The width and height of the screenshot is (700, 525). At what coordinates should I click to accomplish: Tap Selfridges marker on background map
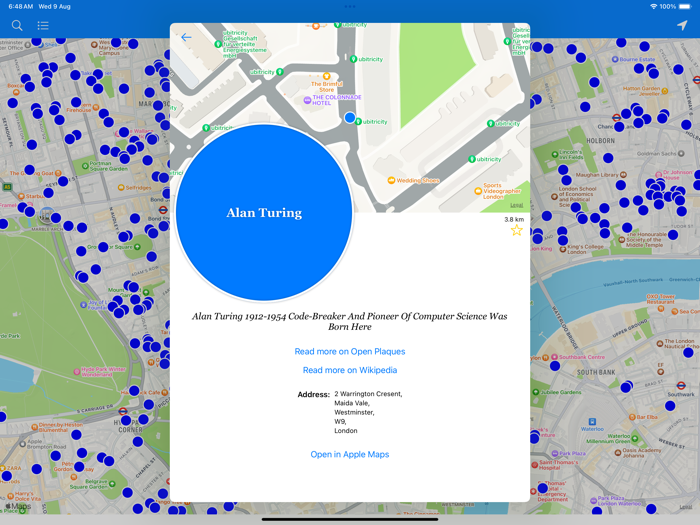[121, 188]
